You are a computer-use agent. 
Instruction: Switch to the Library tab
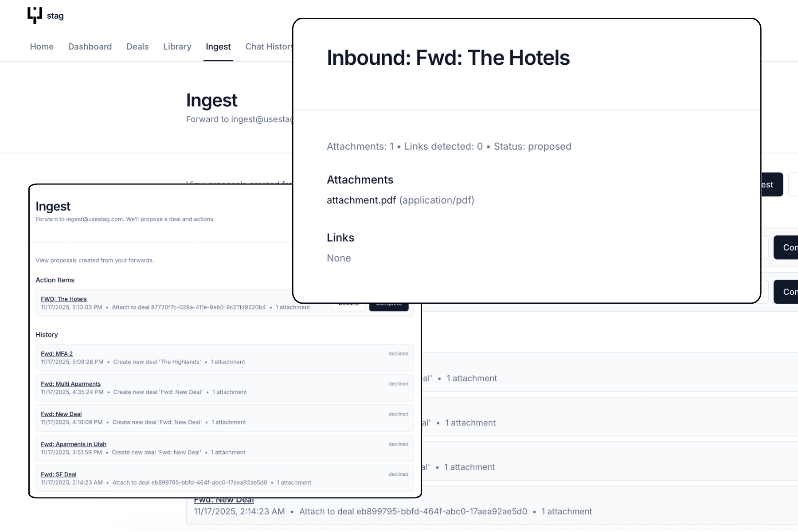point(177,47)
